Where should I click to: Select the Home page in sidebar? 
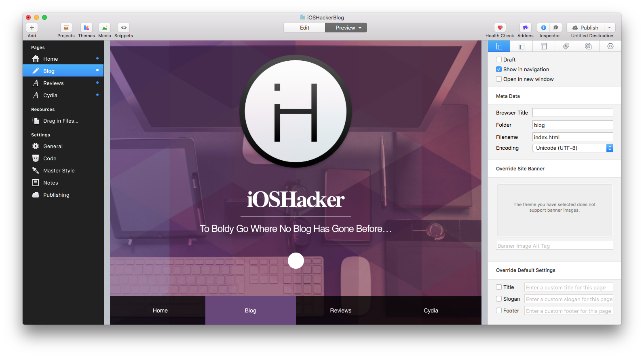[x=63, y=59]
